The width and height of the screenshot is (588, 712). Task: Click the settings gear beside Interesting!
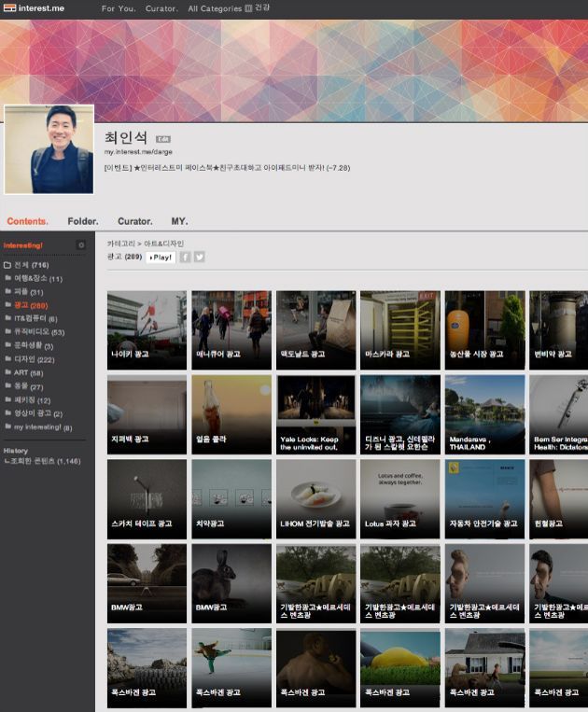coord(81,245)
